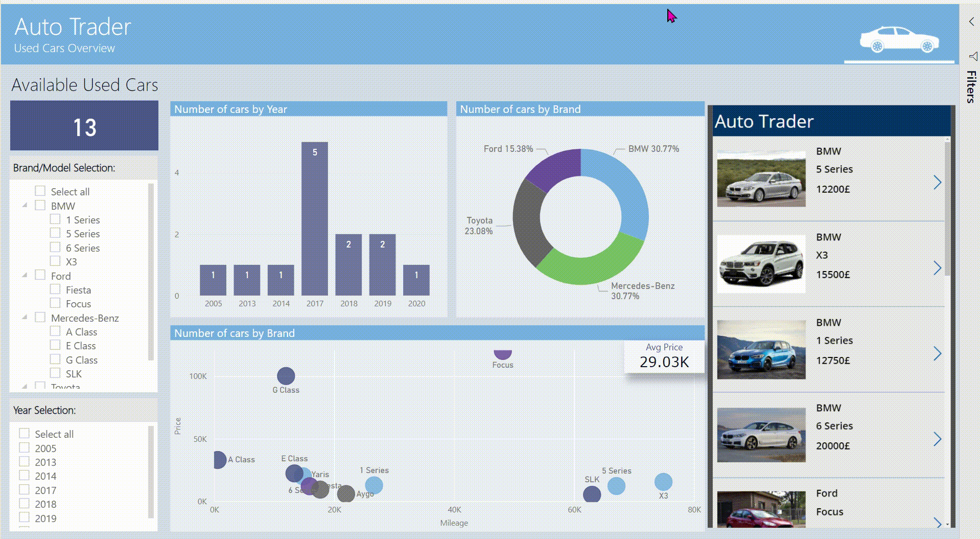Screen dimensions: 980x539
Task: Select the 2005 bar in year chart
Action: click(x=213, y=280)
